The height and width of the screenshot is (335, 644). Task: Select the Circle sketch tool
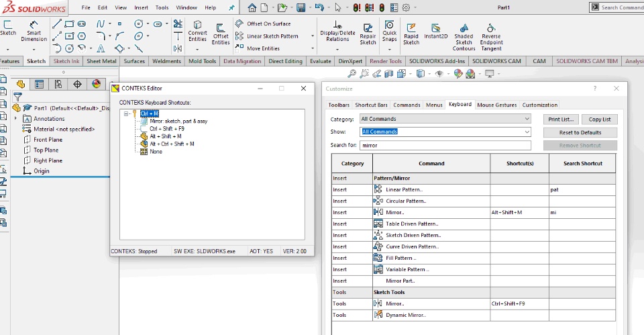[x=139, y=24]
